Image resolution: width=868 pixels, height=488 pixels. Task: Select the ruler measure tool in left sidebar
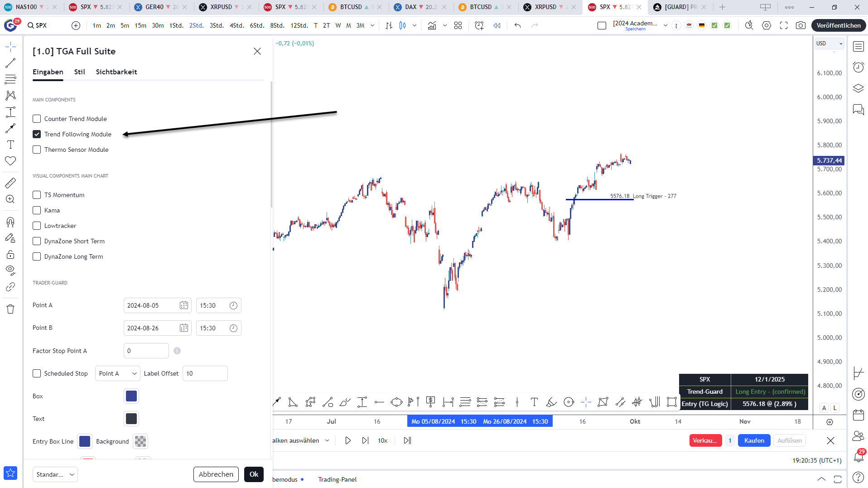10,183
